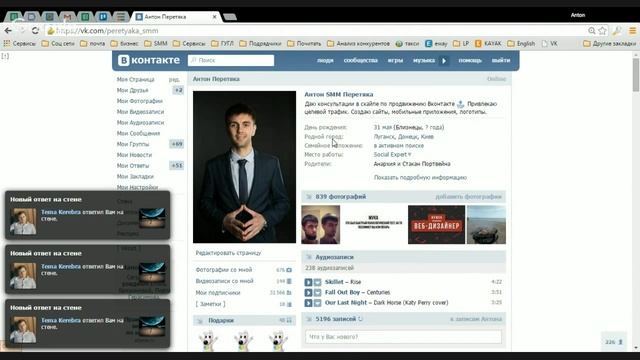Open the Анализ конкурентов bookmark folder
This screenshot has height=360, width=640.
[358, 43]
